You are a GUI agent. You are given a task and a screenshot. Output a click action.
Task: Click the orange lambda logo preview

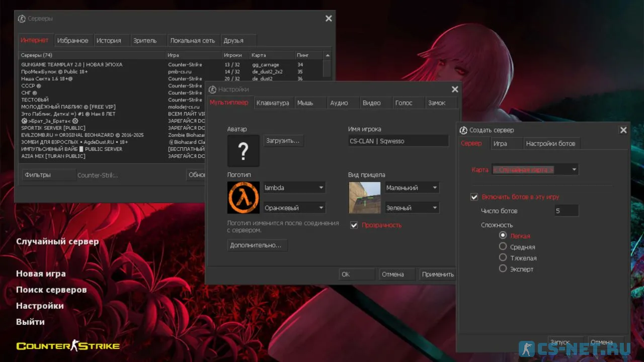click(x=243, y=198)
